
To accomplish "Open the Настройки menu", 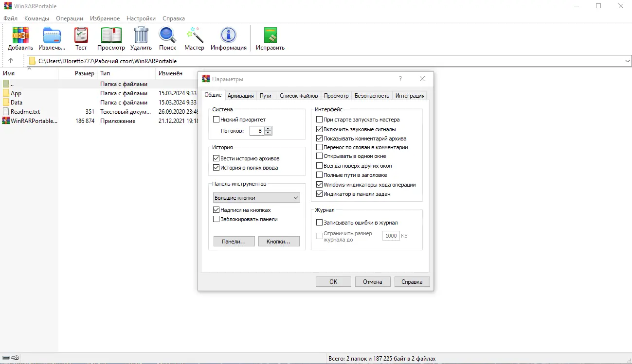I will coord(141,18).
